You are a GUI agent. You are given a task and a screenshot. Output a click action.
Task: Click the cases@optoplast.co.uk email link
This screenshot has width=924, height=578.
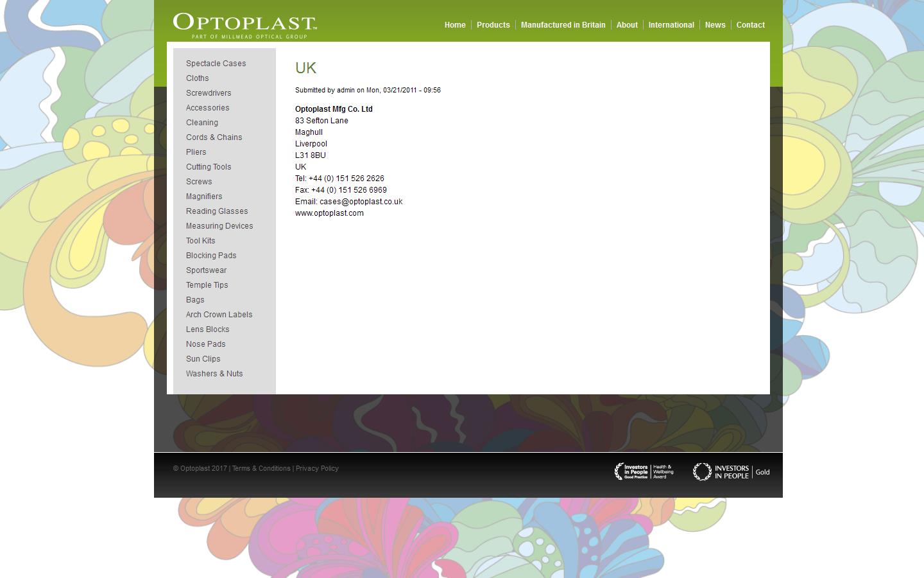click(x=361, y=202)
